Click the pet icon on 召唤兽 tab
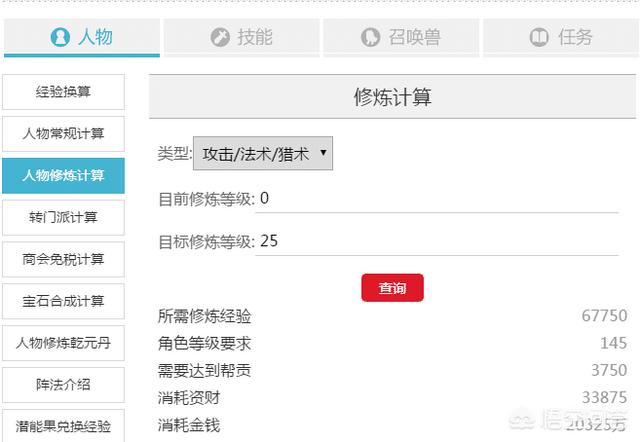Image resolution: width=640 pixels, height=442 pixels. click(371, 37)
